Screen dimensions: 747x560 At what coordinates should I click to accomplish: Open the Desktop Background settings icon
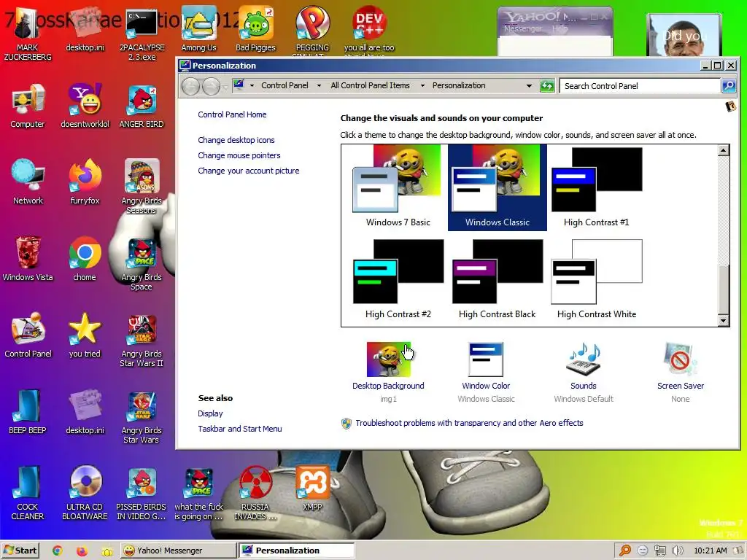388,359
